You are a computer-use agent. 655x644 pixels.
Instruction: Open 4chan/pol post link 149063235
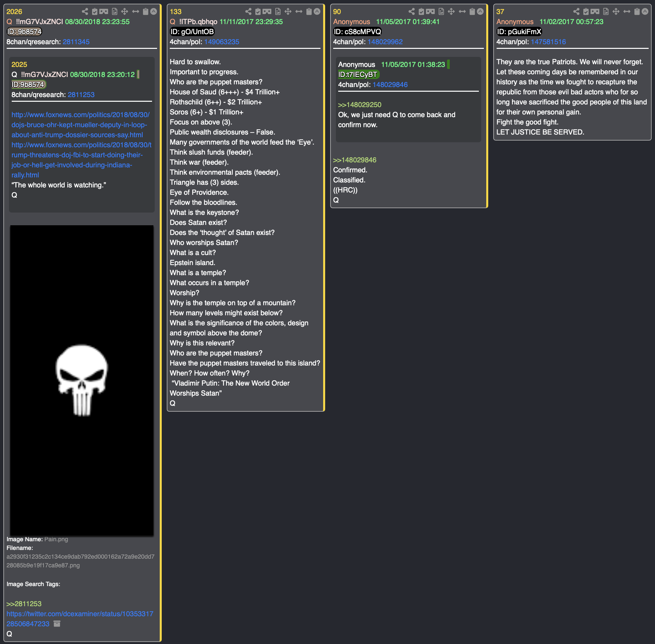(x=222, y=42)
